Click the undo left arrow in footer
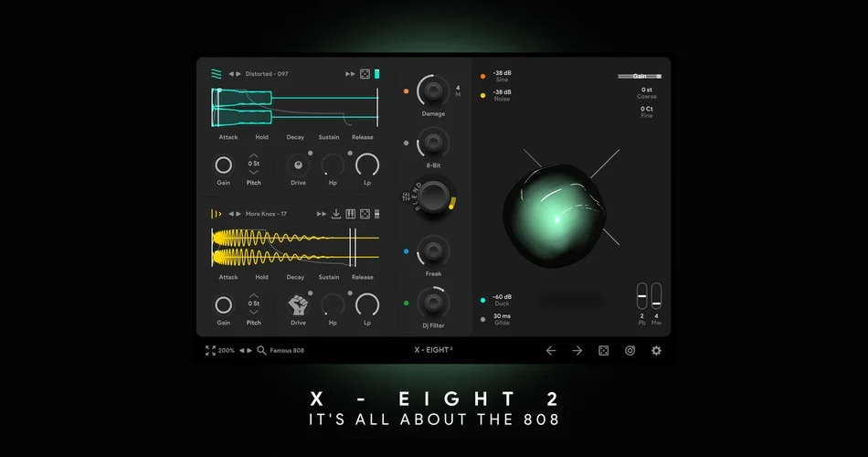Screen dimensions: 868x457 pos(551,351)
